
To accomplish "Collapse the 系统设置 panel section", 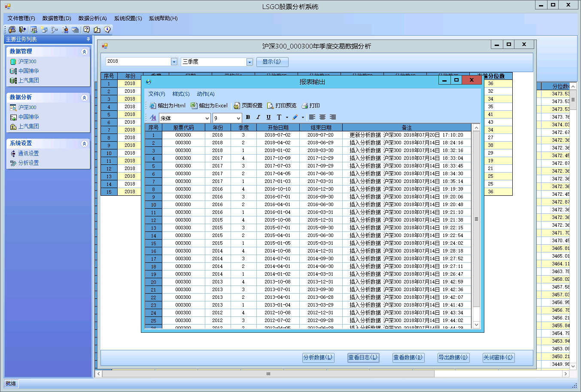I will pyautogui.click(x=84, y=143).
